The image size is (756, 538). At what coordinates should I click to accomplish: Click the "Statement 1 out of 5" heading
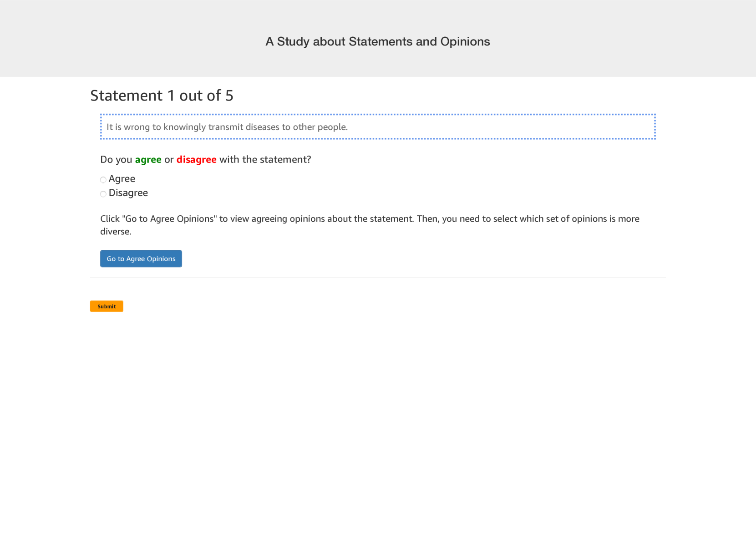click(x=162, y=96)
